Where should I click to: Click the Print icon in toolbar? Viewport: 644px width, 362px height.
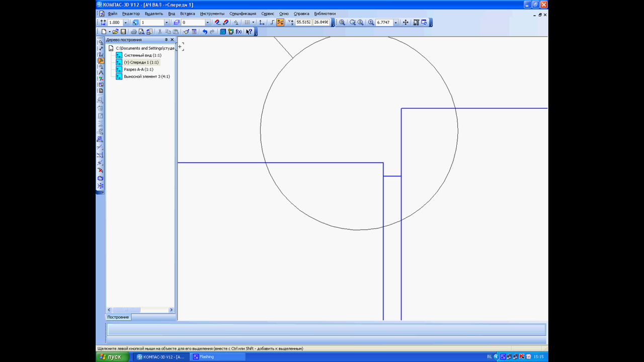tap(134, 32)
